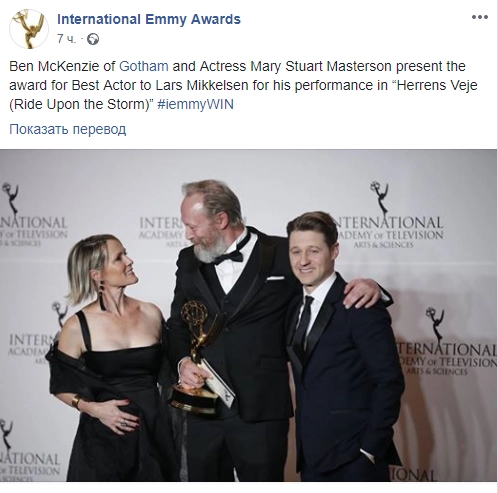Open the award photo in the viewer
The height and width of the screenshot is (493, 498).
[x=248, y=315]
